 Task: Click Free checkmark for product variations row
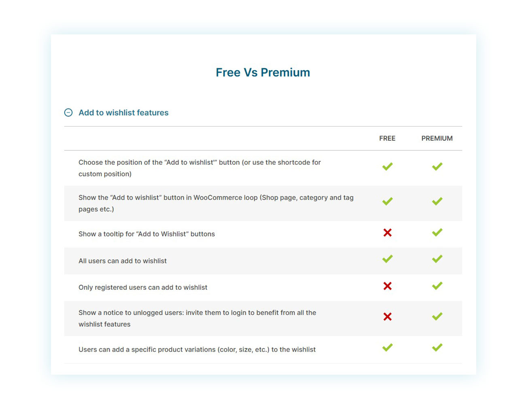(x=387, y=347)
